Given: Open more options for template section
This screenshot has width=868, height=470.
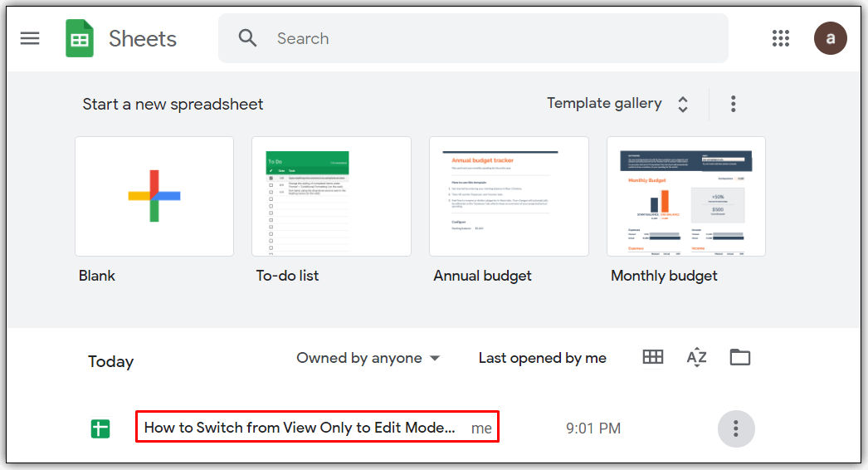Looking at the screenshot, I should click(x=733, y=104).
